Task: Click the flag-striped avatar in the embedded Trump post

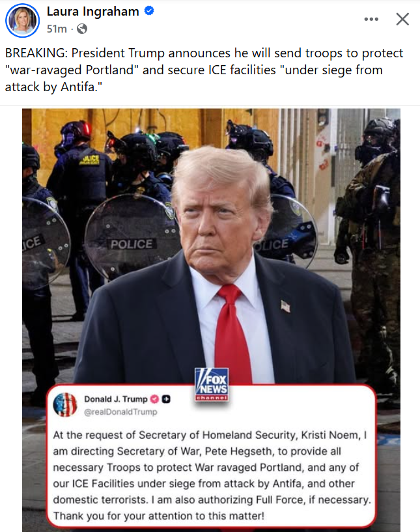Action: (65, 405)
